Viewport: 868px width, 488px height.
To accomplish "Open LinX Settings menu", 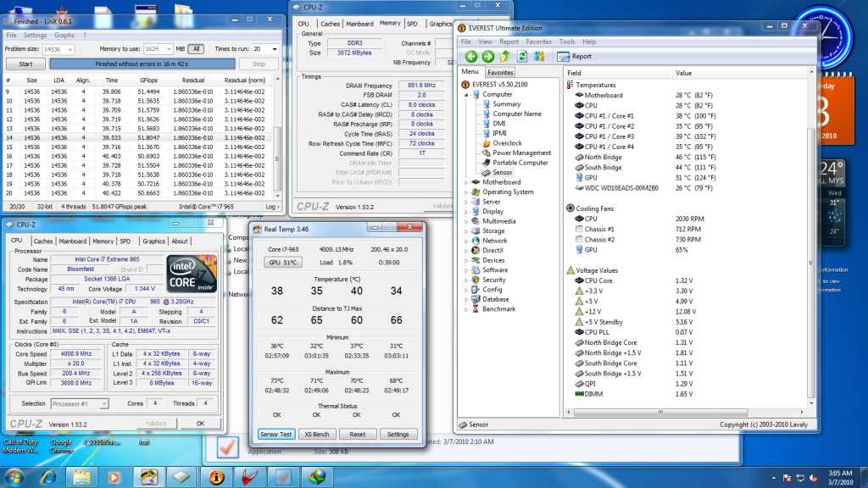I will point(35,36).
